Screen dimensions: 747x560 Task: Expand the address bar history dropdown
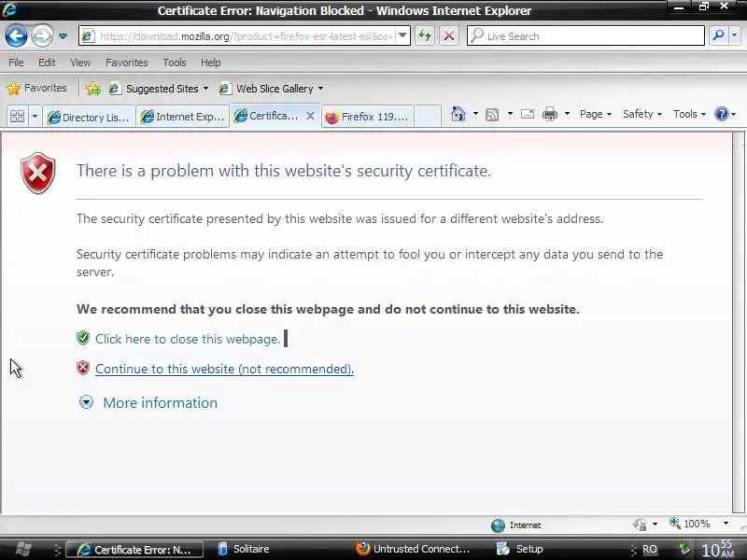coord(402,35)
